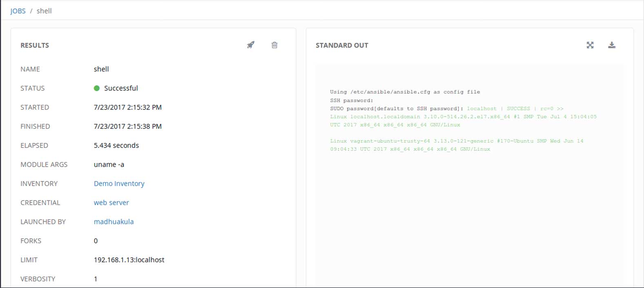
Task: Click the output line 'Using /etc/ansible/ansible.cfg as config file'
Action: tap(405, 92)
